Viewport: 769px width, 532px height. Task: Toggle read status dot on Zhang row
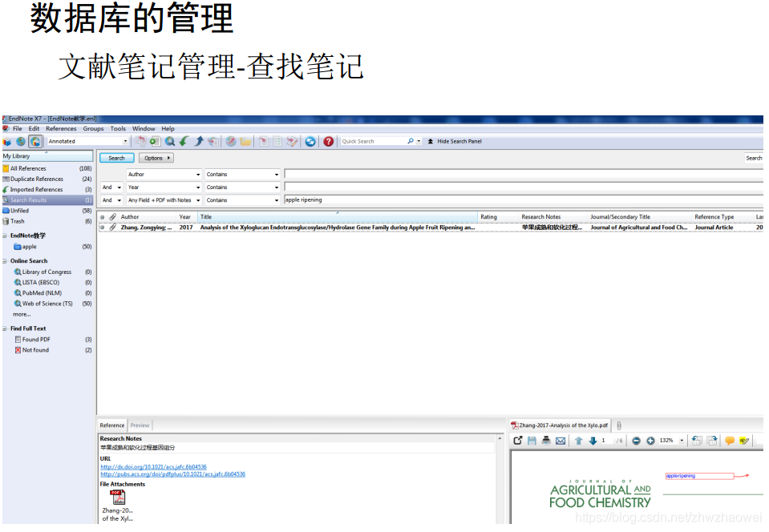pyautogui.click(x=102, y=228)
